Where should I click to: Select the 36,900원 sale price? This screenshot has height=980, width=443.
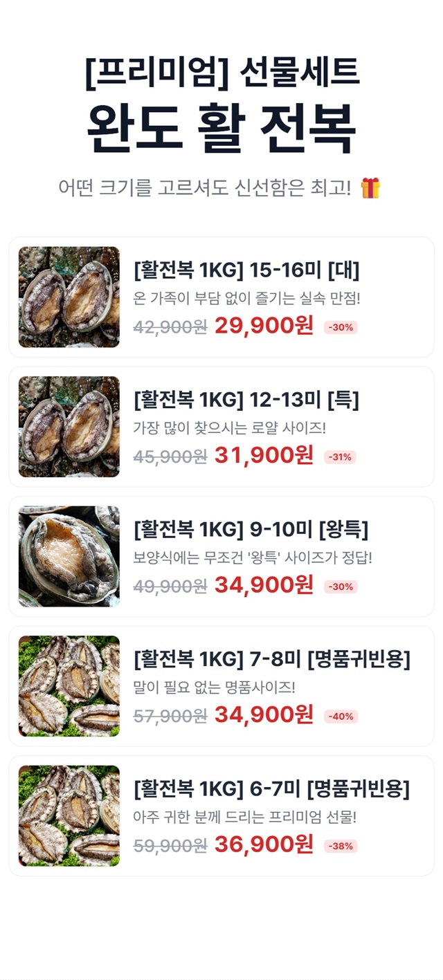pyautogui.click(x=264, y=844)
